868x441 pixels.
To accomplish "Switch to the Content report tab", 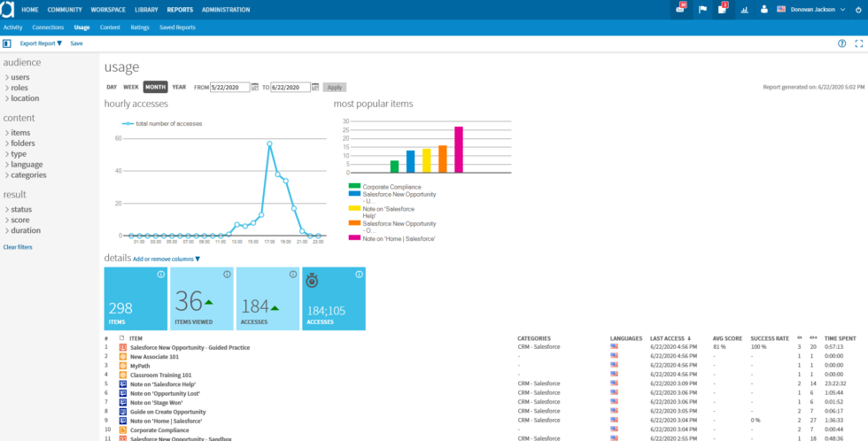I will point(110,27).
